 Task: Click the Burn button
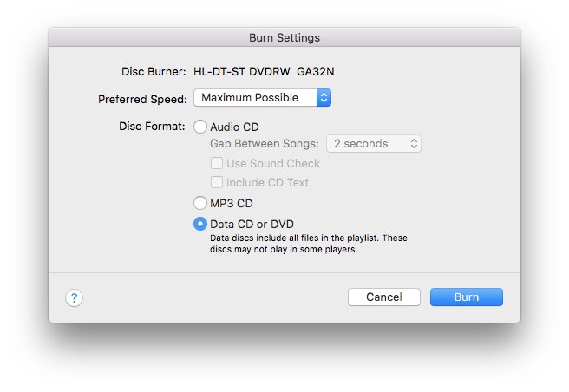coord(467,297)
